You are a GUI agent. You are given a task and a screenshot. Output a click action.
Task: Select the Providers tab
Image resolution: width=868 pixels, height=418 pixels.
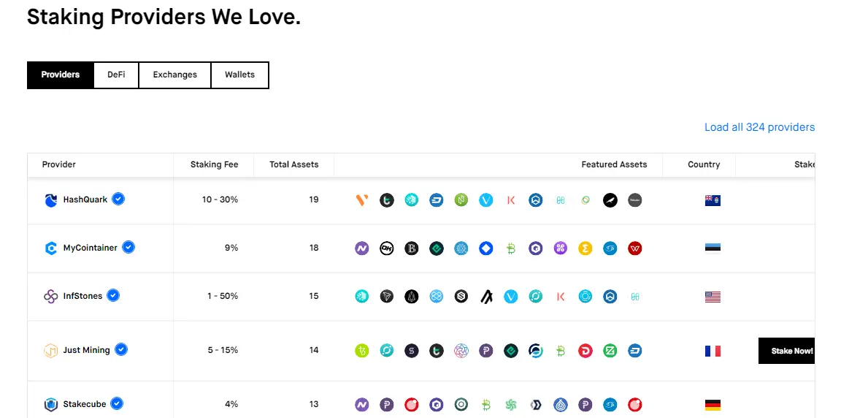(x=61, y=75)
